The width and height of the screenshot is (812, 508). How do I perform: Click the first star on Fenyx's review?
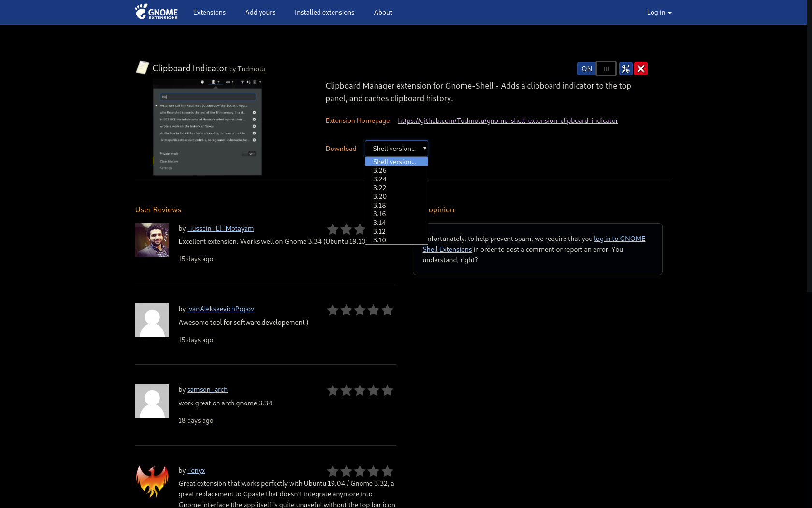coord(333,471)
